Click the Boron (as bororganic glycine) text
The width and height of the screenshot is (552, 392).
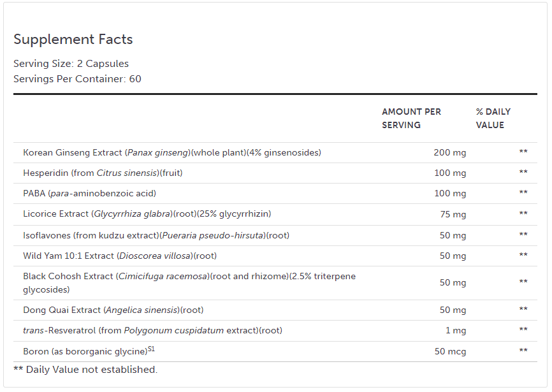(x=84, y=352)
